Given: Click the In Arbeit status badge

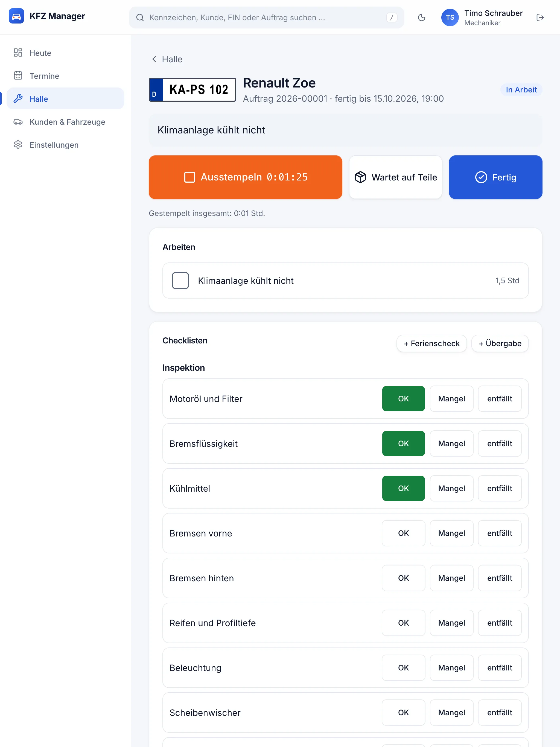Looking at the screenshot, I should (521, 90).
